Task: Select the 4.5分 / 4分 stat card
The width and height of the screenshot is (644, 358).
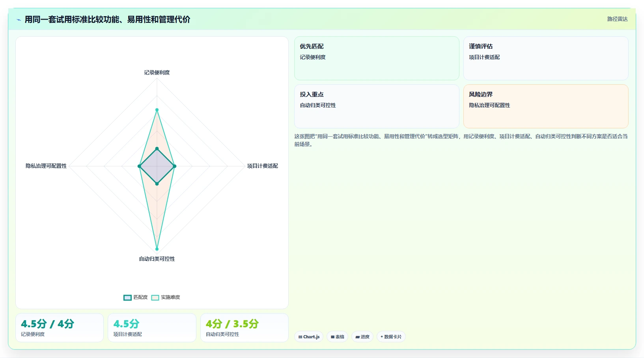Action: 60,328
